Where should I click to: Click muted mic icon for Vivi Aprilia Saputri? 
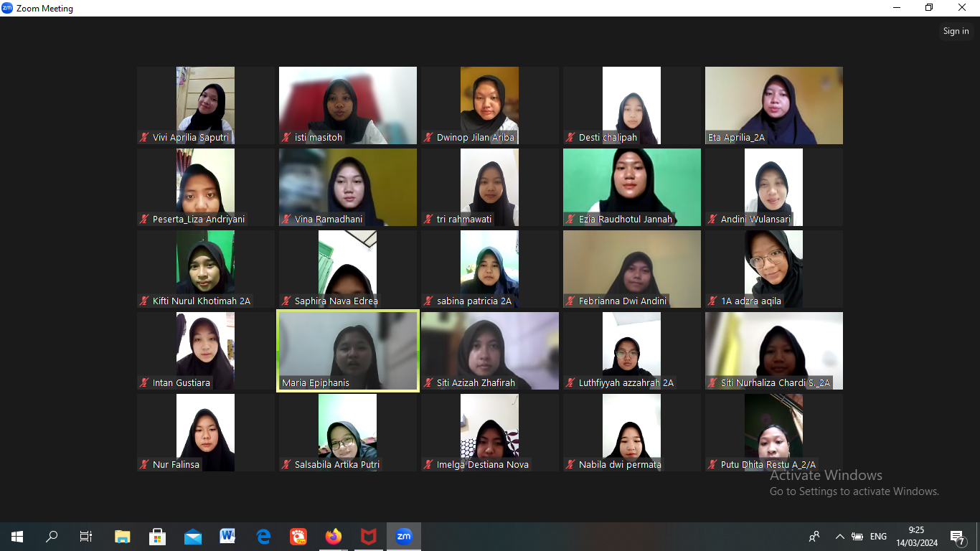point(145,138)
